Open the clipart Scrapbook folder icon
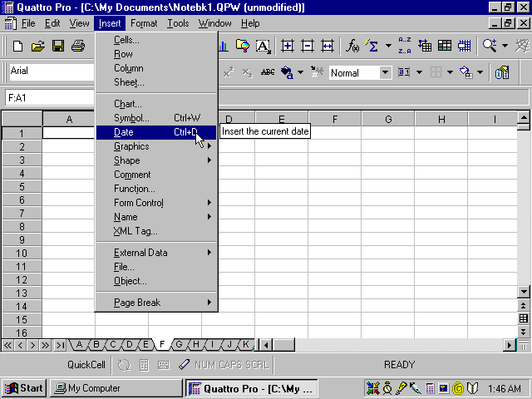The width and height of the screenshot is (532, 399). (243, 46)
